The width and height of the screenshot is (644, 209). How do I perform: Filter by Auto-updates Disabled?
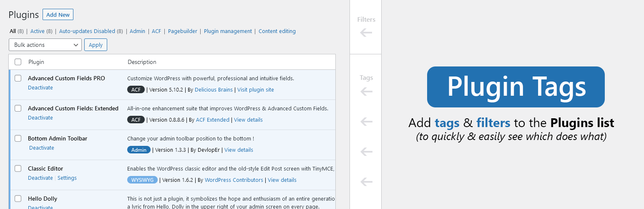[87, 31]
